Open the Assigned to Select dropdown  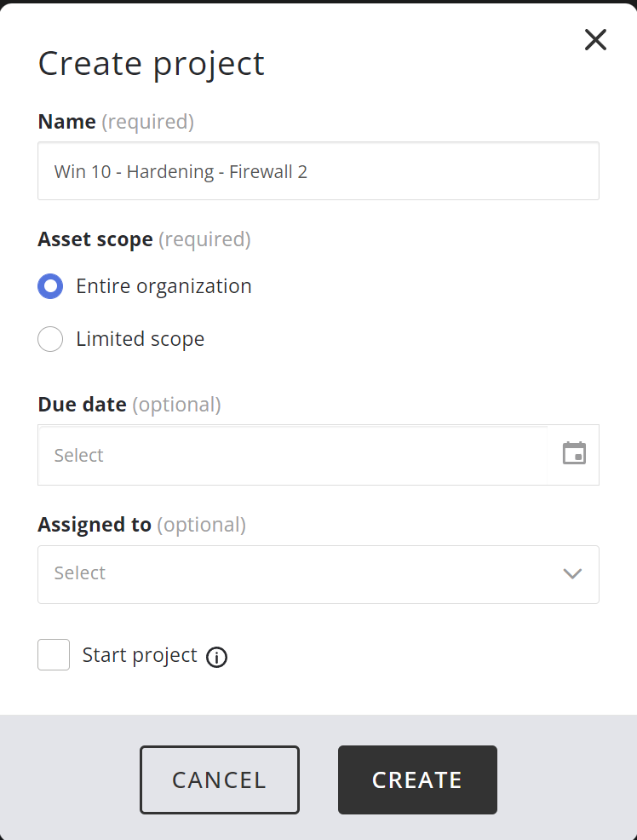point(298,574)
